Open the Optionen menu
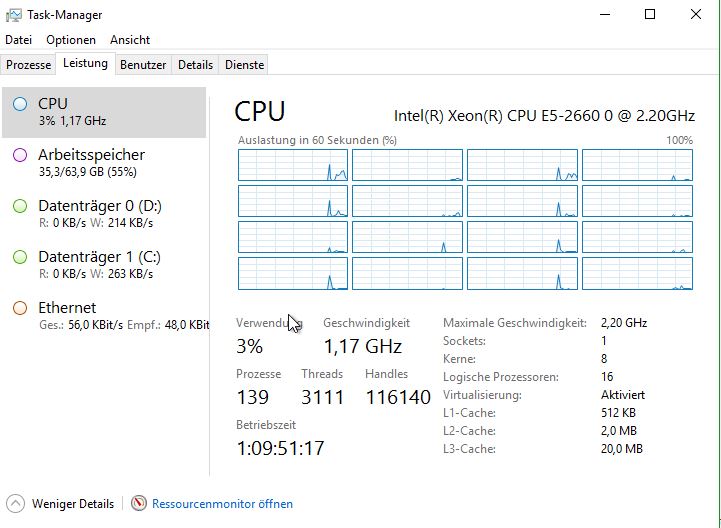The height and width of the screenshot is (528, 721). 71,40
